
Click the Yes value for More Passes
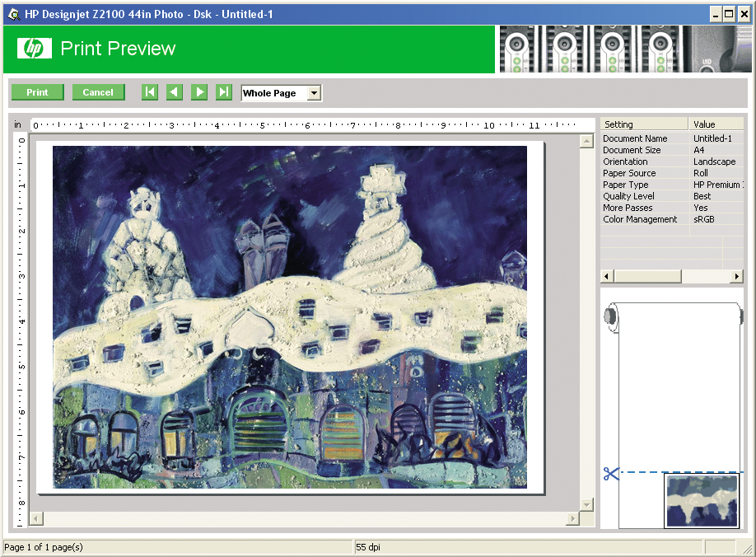[701, 208]
